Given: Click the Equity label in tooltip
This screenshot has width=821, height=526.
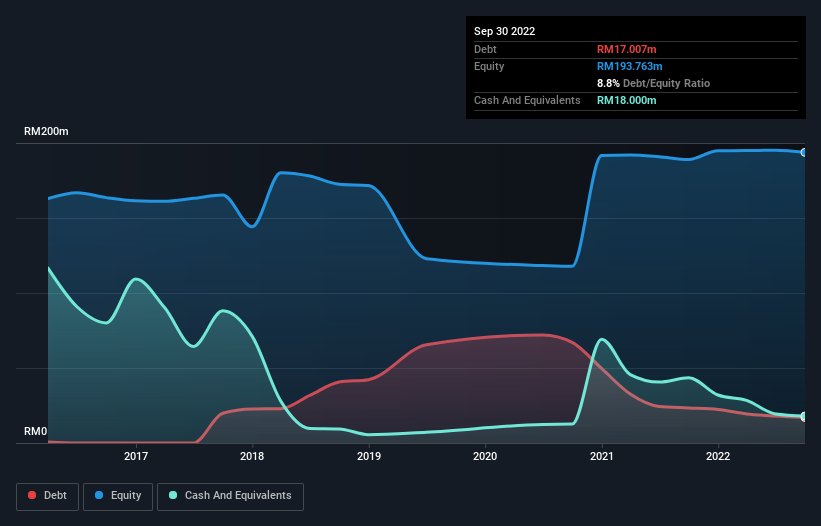Looking at the screenshot, I should pos(489,66).
